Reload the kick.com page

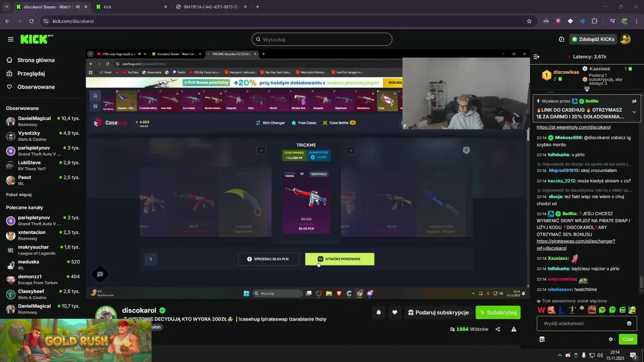[31, 21]
